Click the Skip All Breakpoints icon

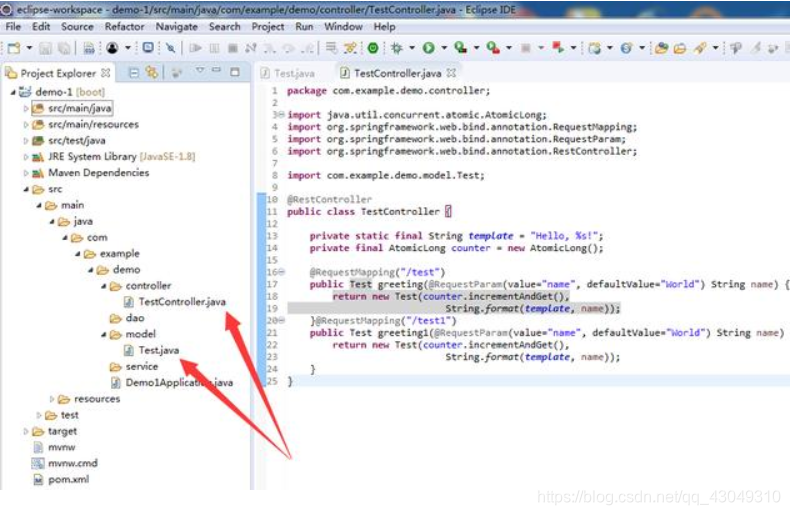171,48
